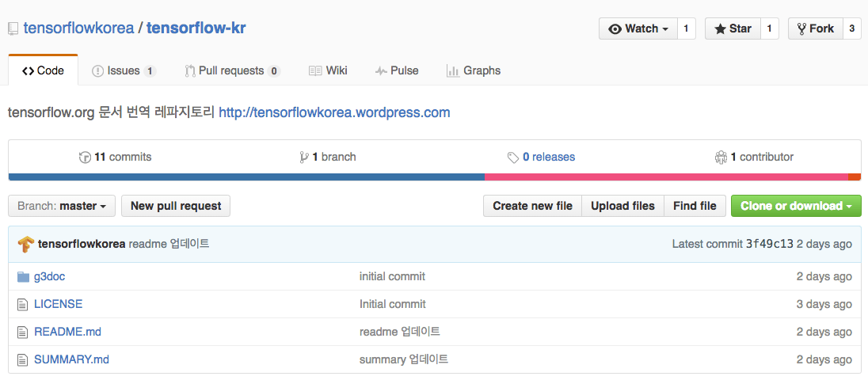Click the blue segment of the language bar
The image size is (868, 380).
[x=247, y=177]
